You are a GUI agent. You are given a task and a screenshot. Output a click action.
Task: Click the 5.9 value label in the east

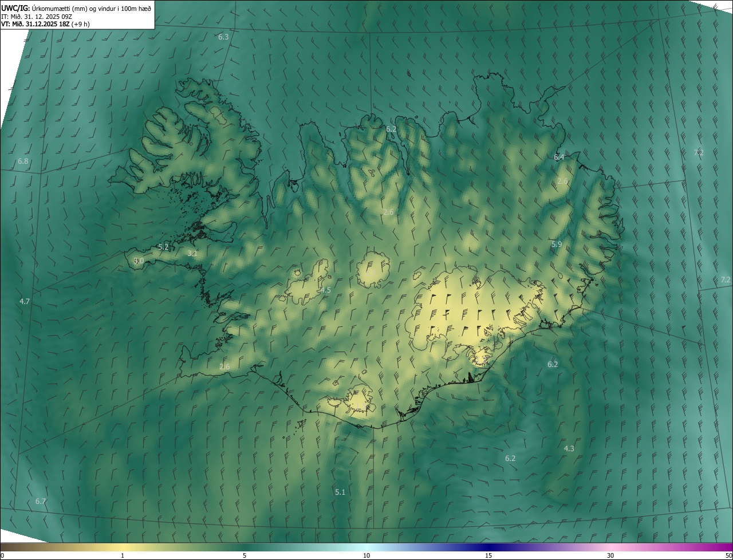tap(557, 244)
